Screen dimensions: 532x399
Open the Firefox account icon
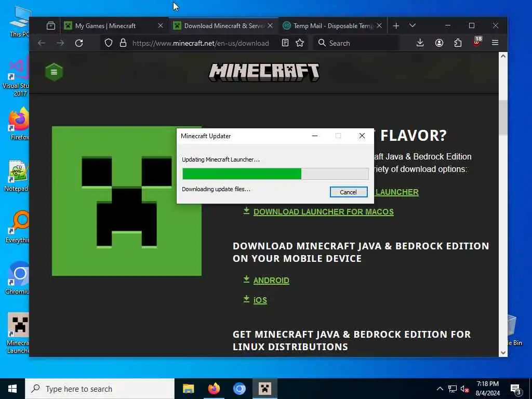[439, 43]
